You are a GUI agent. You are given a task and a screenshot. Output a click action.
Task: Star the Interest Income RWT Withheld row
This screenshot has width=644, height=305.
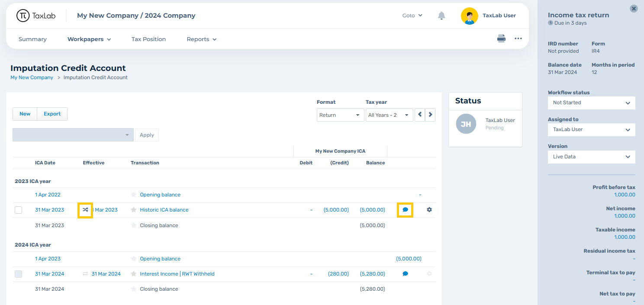[134, 274]
